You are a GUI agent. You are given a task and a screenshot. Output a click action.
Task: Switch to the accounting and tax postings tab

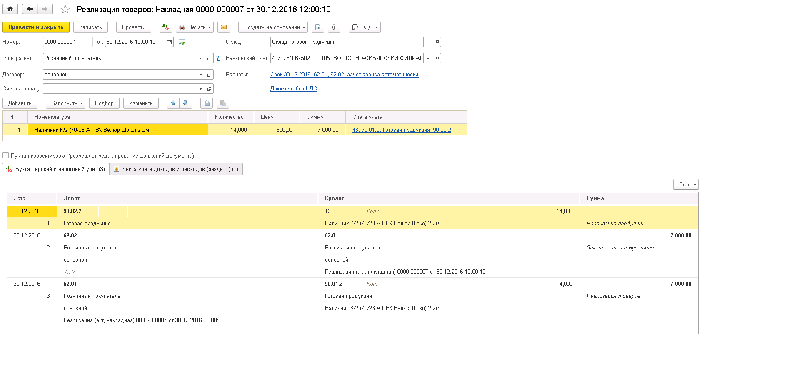click(57, 169)
